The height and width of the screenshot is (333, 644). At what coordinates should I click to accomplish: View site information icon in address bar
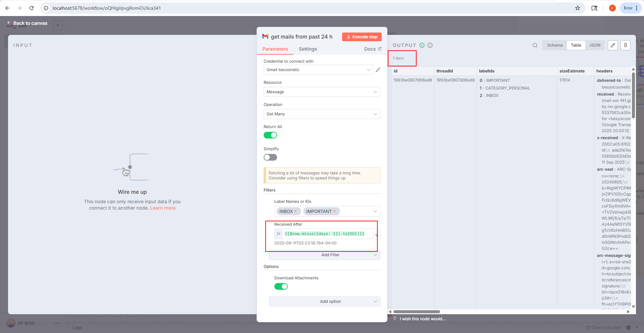click(46, 8)
